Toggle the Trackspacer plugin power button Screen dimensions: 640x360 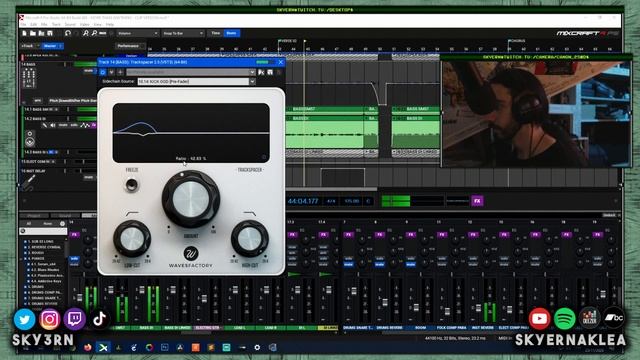point(103,72)
